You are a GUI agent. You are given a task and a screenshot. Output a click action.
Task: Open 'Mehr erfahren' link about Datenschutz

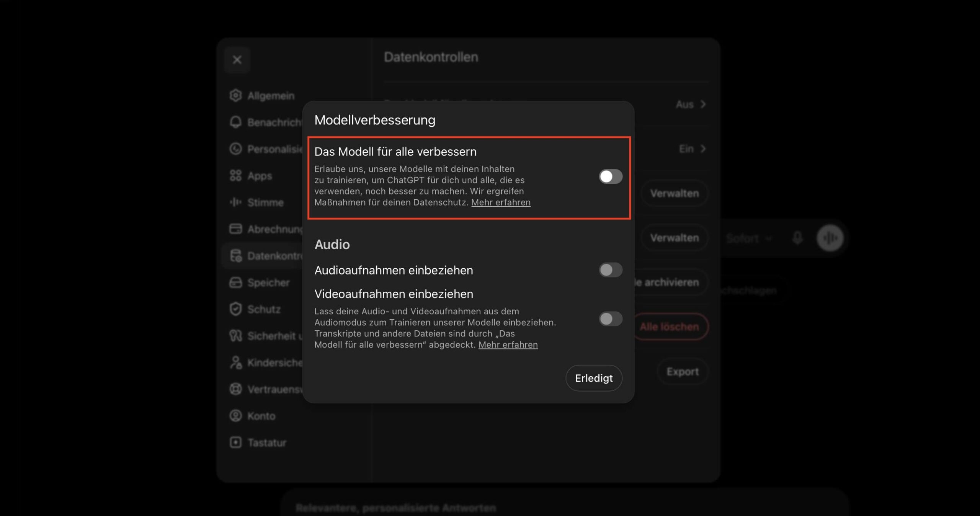[x=501, y=202]
